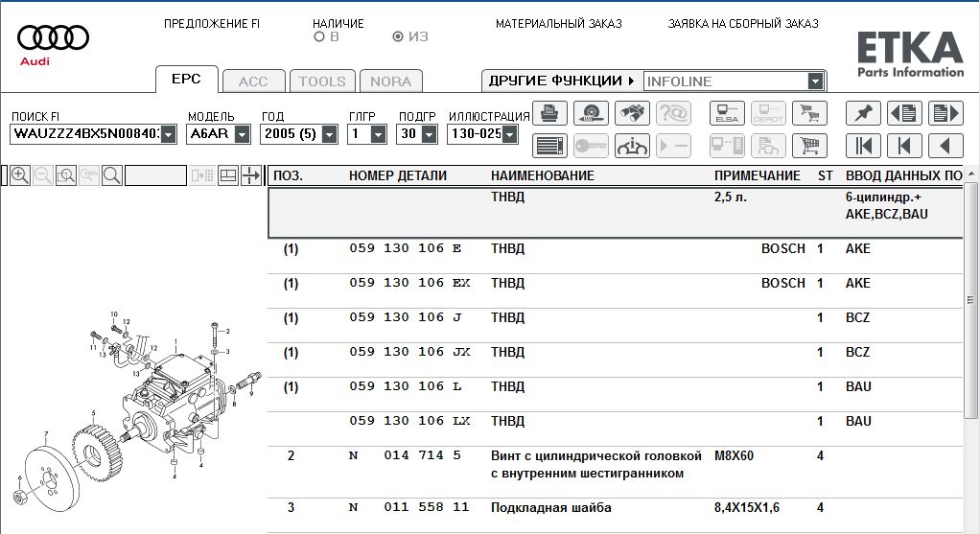Viewport: 980px width, 534px height.
Task: Click the grayed-out key icon
Action: pos(592,146)
